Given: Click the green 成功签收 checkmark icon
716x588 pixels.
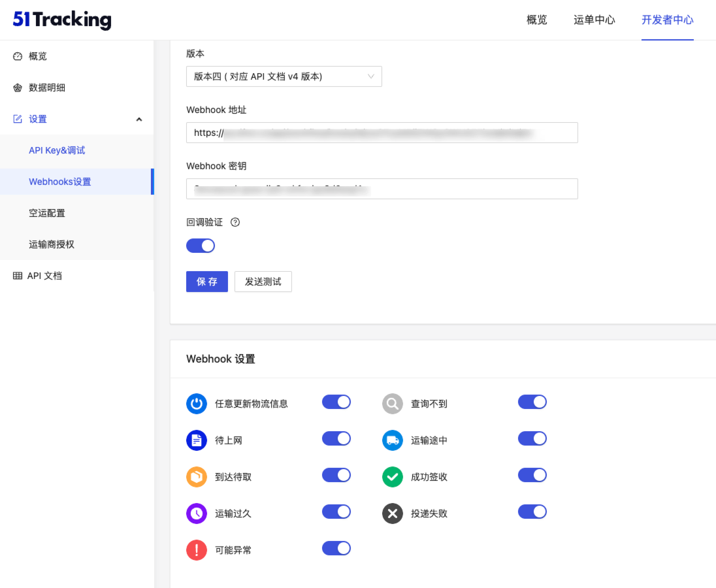Looking at the screenshot, I should coord(393,477).
